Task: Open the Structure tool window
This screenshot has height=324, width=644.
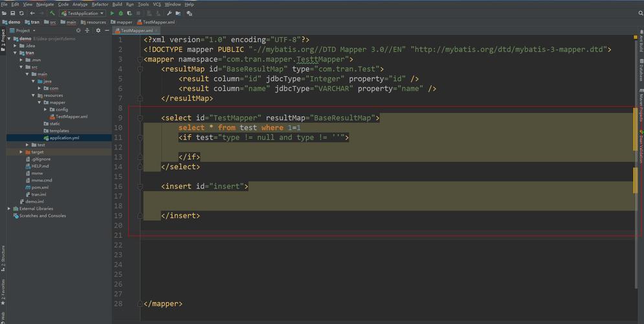Action: click(x=3, y=259)
